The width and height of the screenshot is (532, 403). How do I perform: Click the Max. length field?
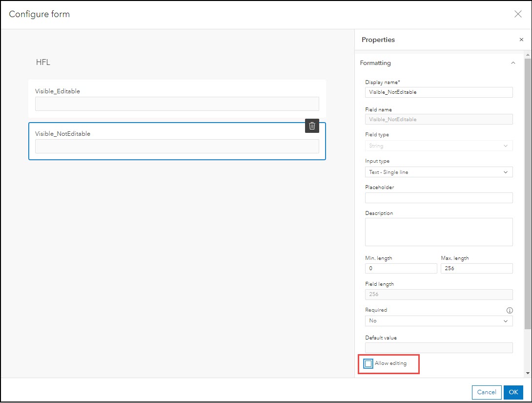click(x=476, y=268)
